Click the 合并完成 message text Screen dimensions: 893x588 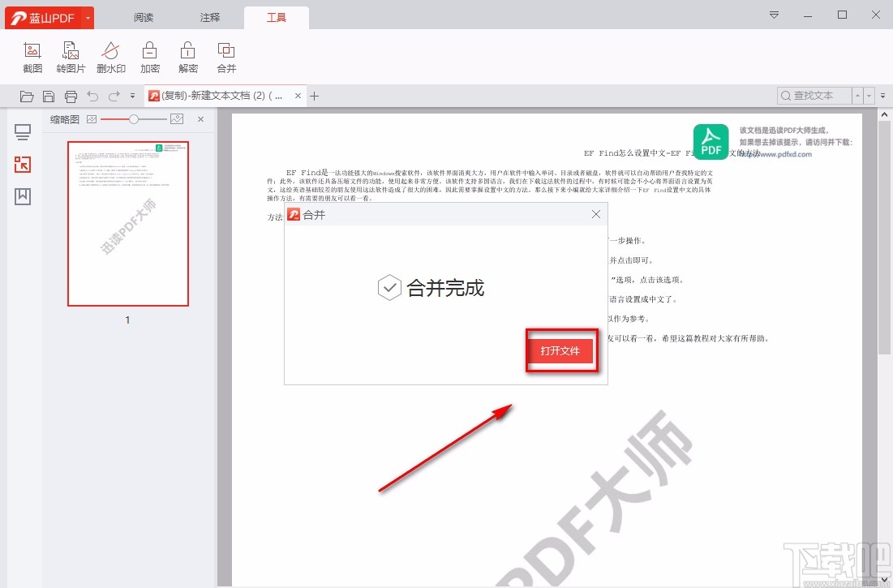pyautogui.click(x=445, y=288)
